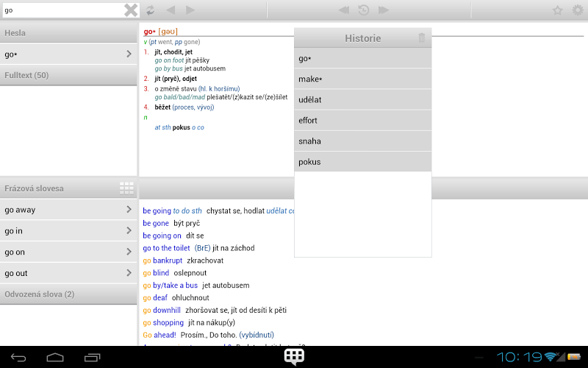Open the "go*" entry under Hesla
588x368 pixels.
68,54
